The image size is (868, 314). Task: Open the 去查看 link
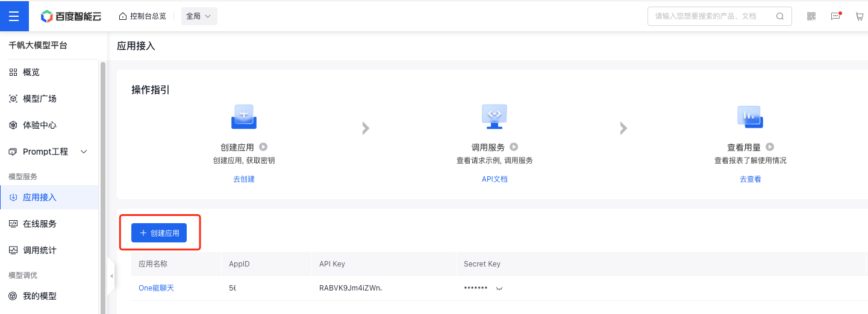(x=751, y=179)
